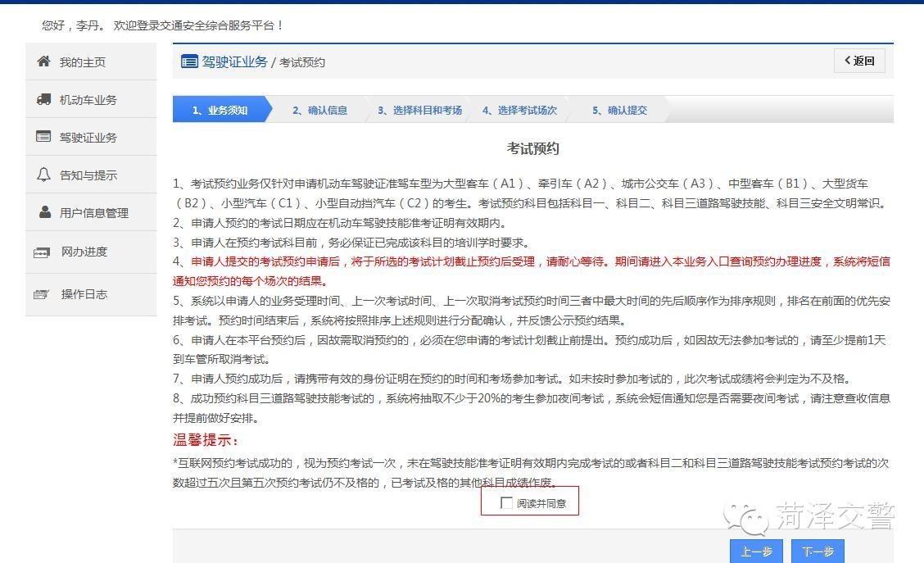Open step 4 选择考试场次 tab

521,110
